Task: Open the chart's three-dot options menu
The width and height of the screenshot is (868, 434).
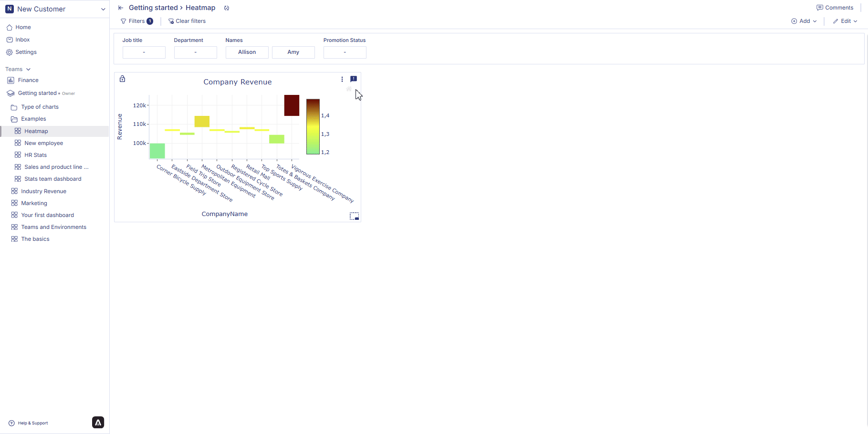Action: tap(342, 79)
